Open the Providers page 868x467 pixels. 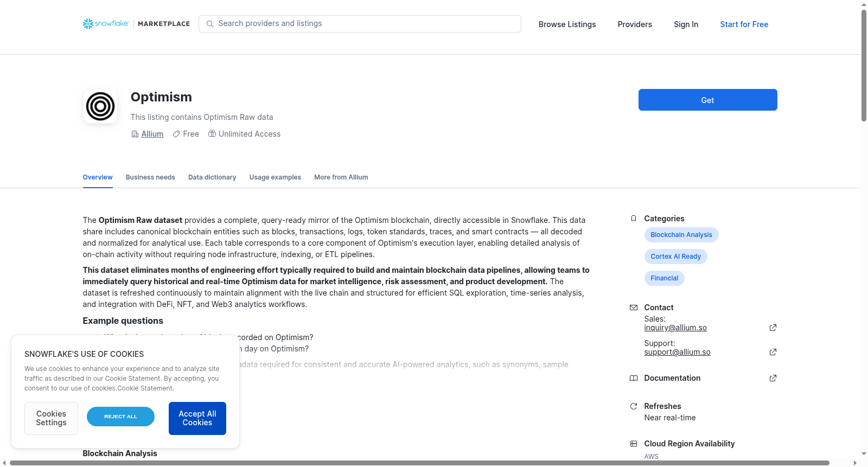(x=635, y=24)
